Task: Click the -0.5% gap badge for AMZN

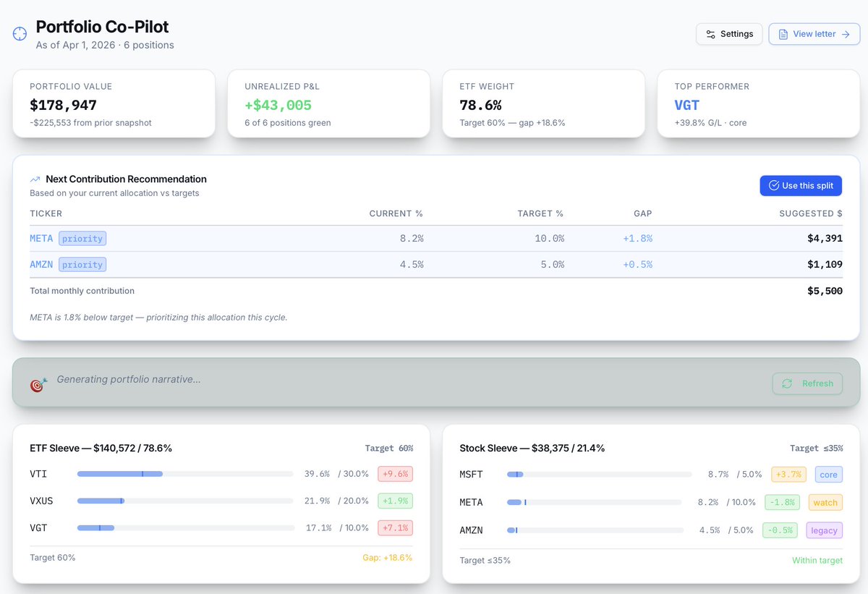Action: click(780, 530)
